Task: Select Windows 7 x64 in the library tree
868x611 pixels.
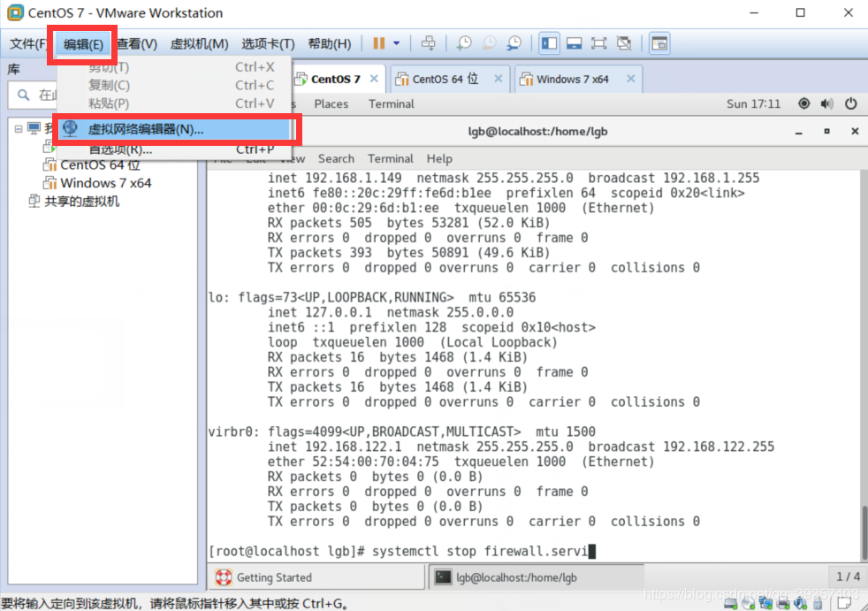Action: [106, 183]
